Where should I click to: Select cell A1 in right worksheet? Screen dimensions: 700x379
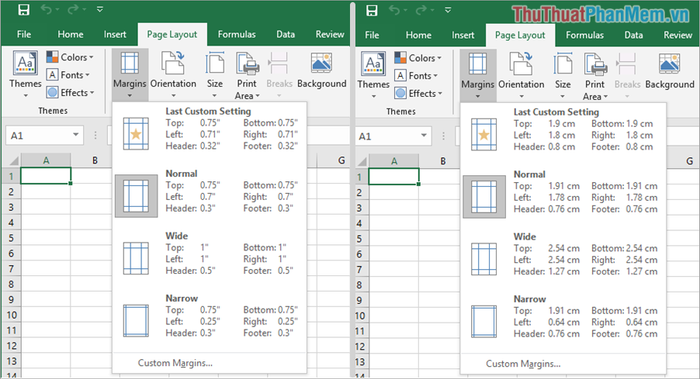click(394, 177)
